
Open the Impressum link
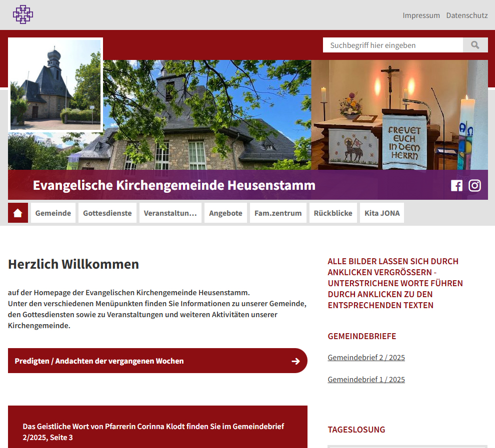pos(421,15)
